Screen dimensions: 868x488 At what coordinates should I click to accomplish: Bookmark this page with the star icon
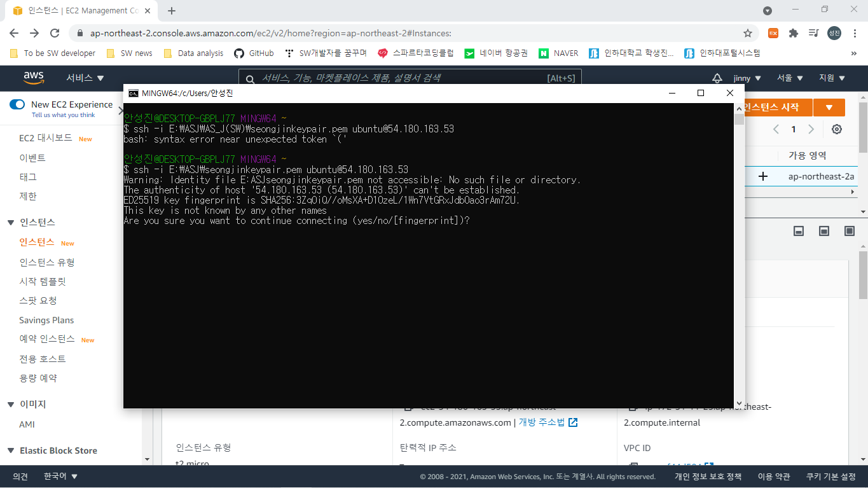coord(748,33)
